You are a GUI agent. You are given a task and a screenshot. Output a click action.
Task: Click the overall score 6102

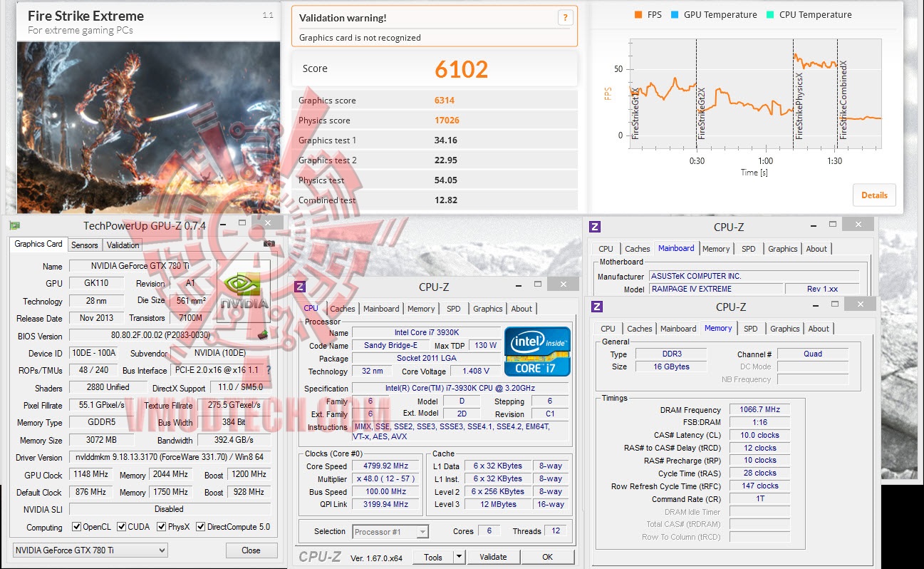462,69
